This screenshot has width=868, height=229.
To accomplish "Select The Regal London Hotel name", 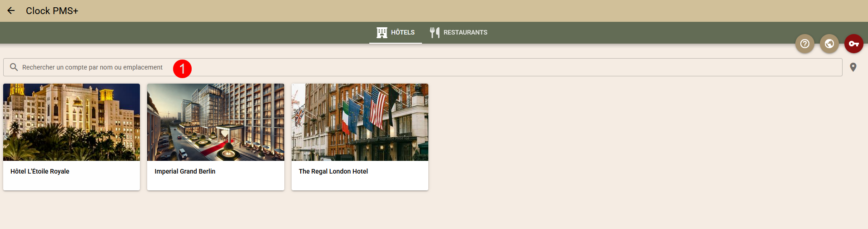I will pyautogui.click(x=333, y=171).
